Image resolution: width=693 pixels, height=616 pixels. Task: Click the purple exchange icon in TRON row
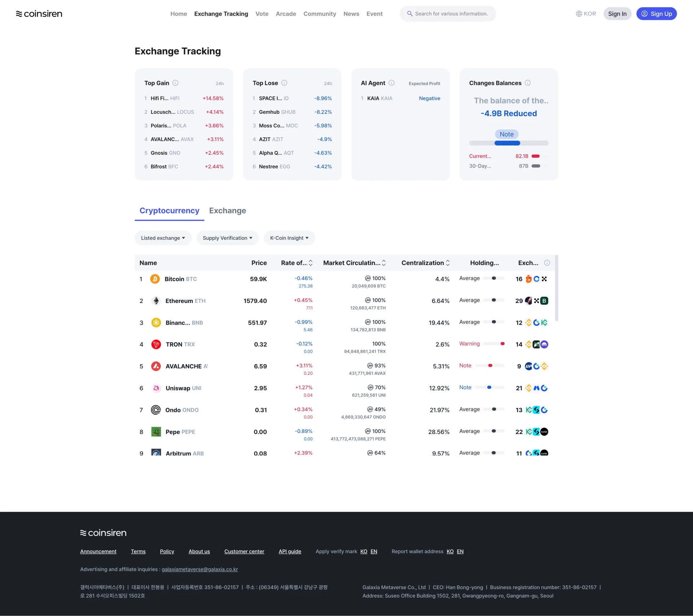[544, 344]
